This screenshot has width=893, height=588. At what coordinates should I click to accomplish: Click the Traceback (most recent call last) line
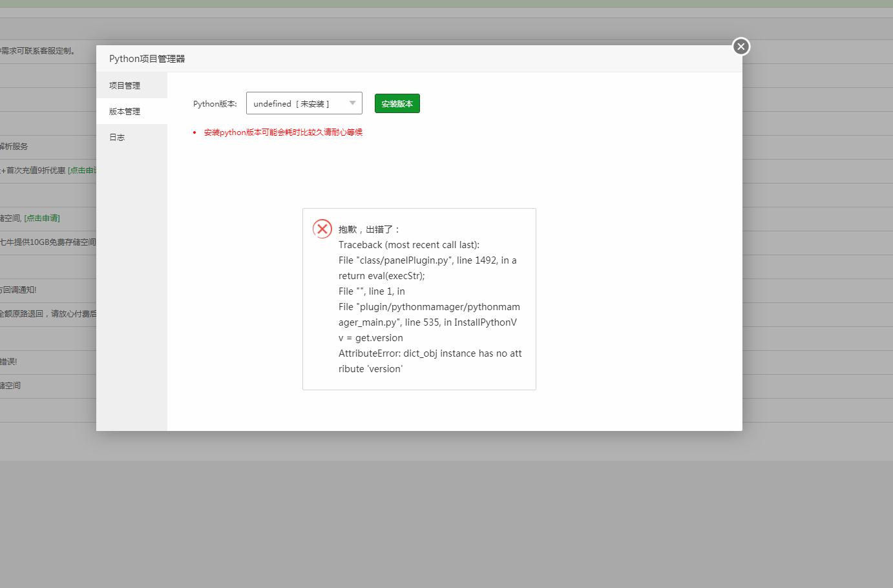tap(409, 245)
